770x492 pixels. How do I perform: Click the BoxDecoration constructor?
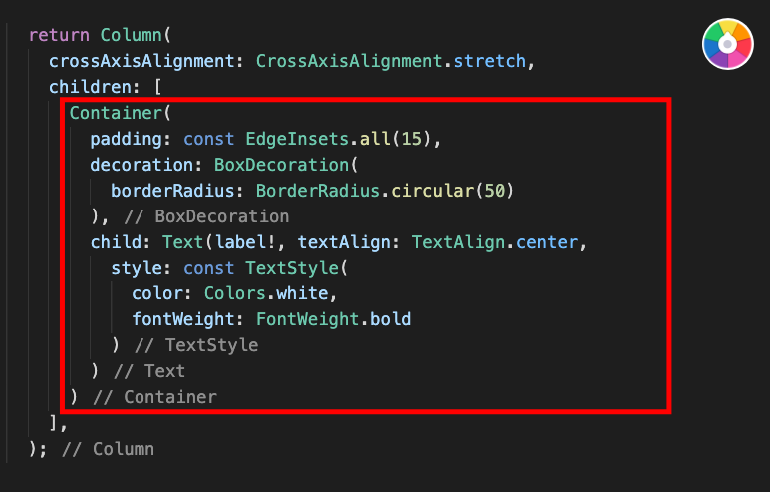click(281, 165)
